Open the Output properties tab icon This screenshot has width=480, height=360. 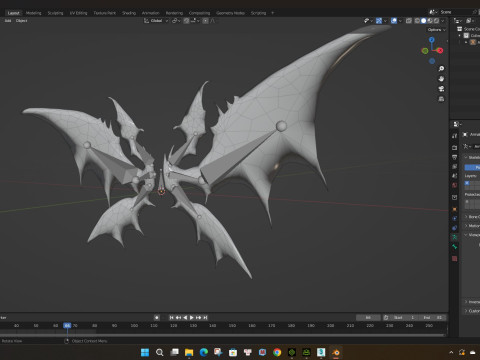click(x=455, y=157)
